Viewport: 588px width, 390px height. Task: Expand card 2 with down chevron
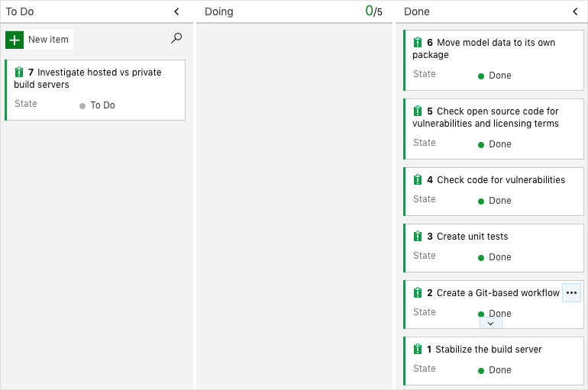(x=490, y=324)
